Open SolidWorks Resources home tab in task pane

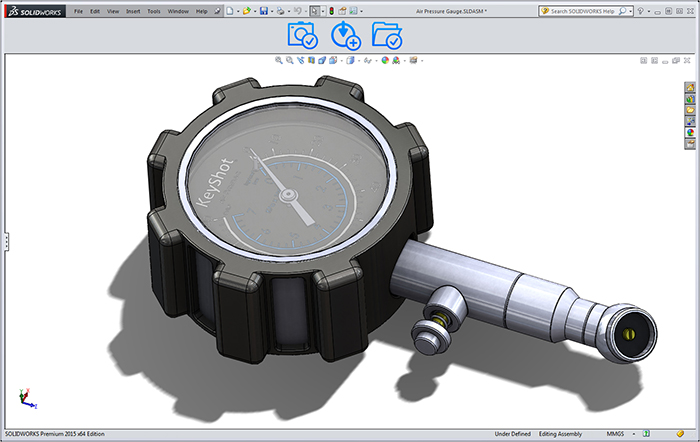click(x=689, y=87)
